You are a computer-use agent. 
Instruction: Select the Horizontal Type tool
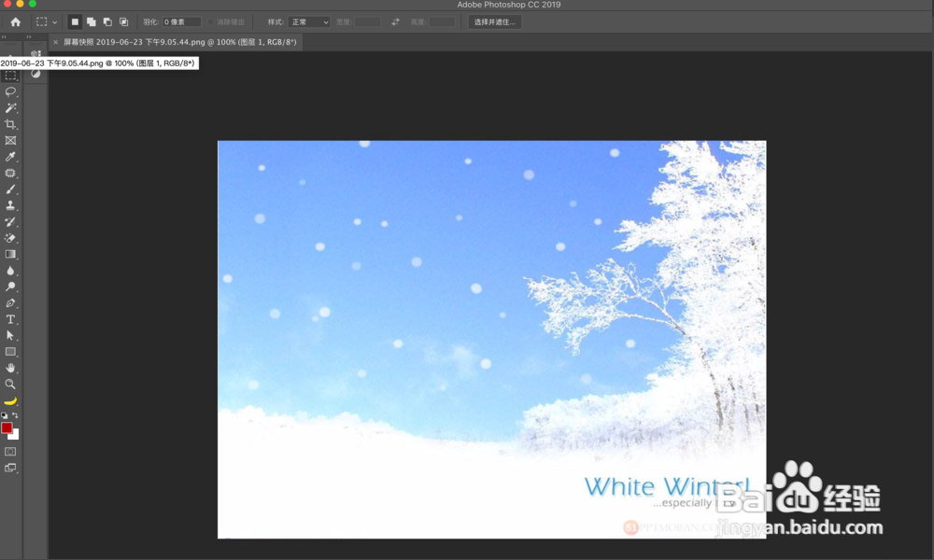coord(10,319)
